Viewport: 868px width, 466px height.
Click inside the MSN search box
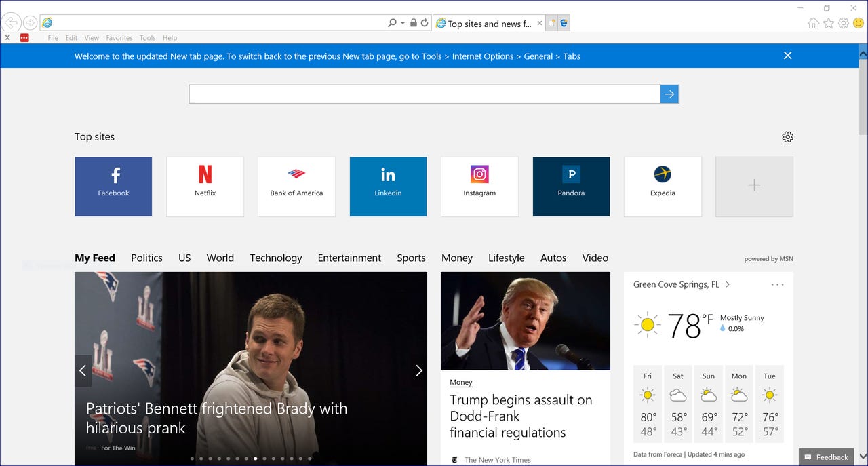420,94
